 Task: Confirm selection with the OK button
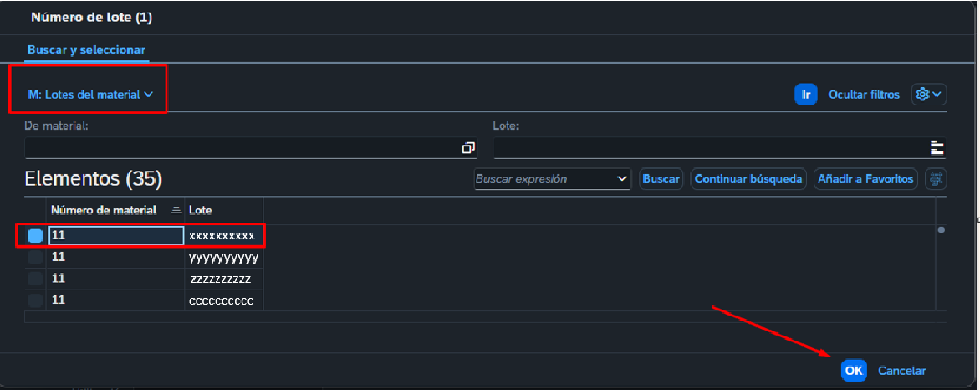853,371
